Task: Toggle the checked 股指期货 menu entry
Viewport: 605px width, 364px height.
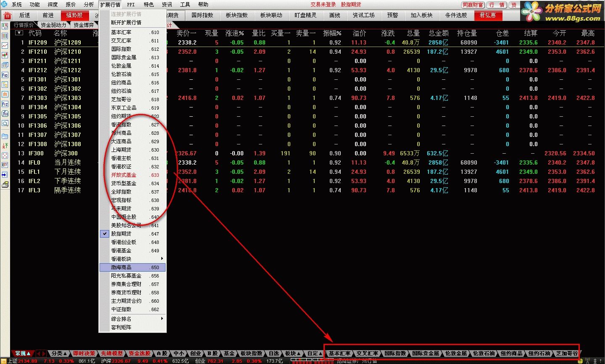Action: 132,234
